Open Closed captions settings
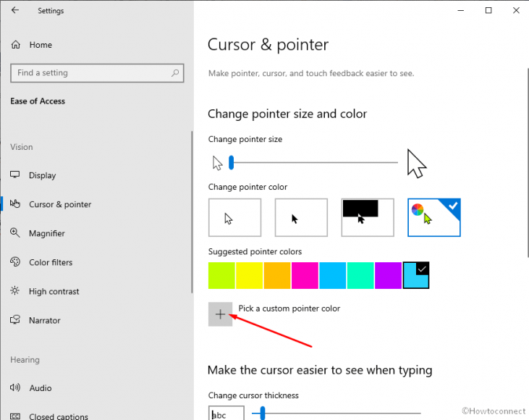This screenshot has height=420, width=529. pos(59,416)
